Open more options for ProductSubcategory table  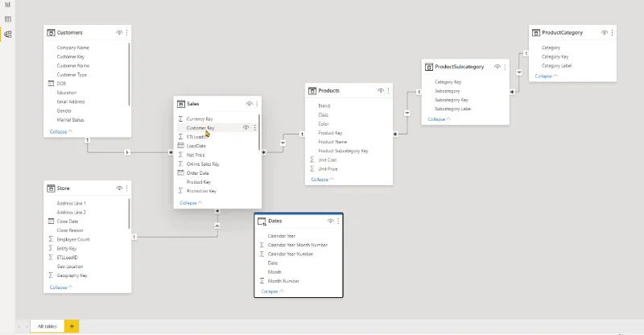click(505, 67)
